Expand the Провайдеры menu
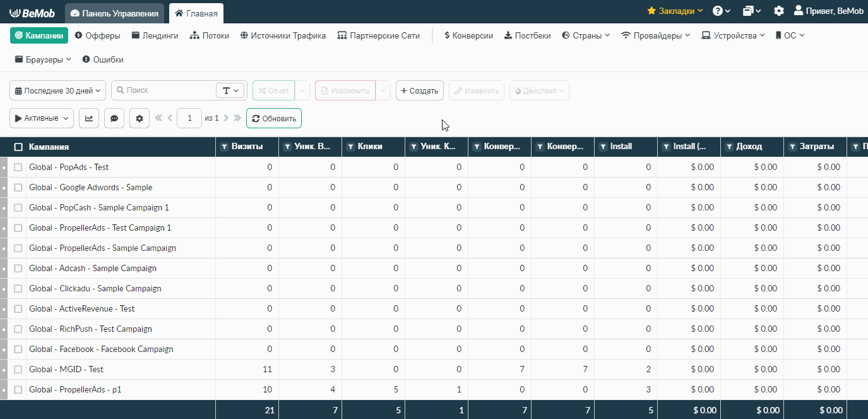This screenshot has height=419, width=868. [x=655, y=35]
